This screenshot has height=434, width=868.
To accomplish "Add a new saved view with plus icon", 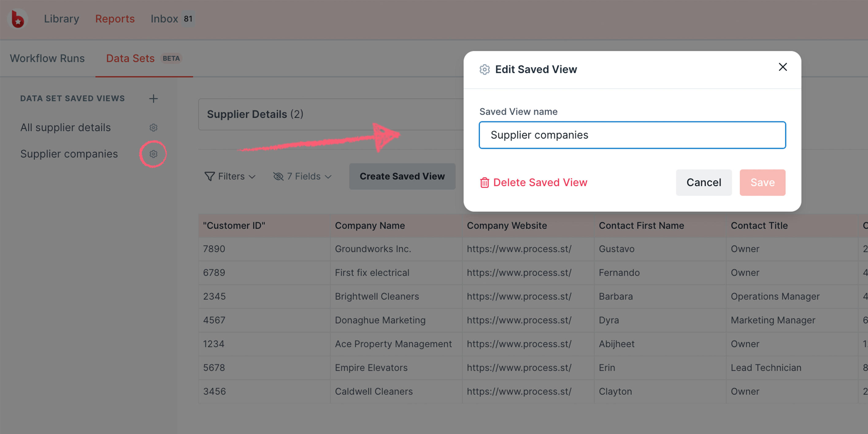I will pos(153,98).
